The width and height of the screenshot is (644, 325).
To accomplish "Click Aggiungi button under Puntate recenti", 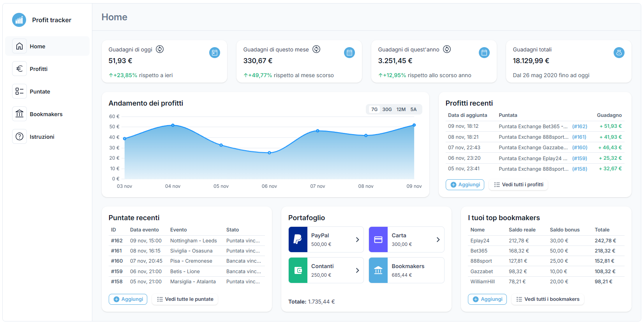I will [128, 299].
